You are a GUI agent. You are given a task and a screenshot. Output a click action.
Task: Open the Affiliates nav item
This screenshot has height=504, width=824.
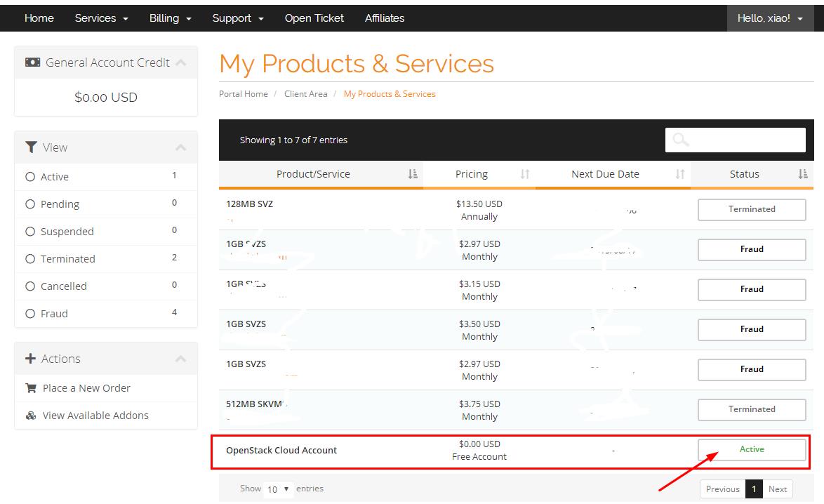click(385, 18)
